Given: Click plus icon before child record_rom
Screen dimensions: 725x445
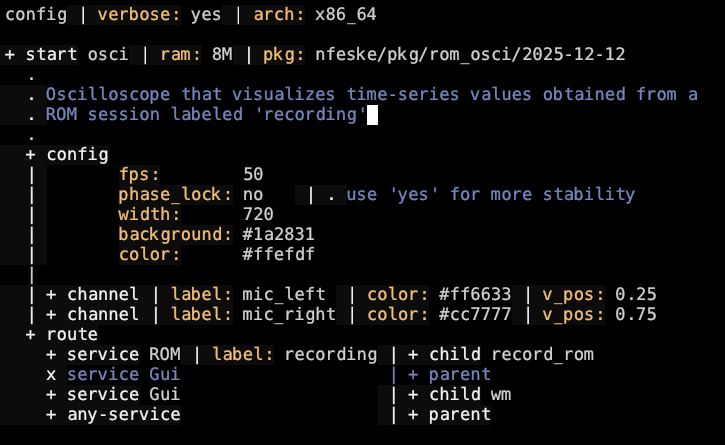Looking at the screenshot, I should [x=414, y=354].
